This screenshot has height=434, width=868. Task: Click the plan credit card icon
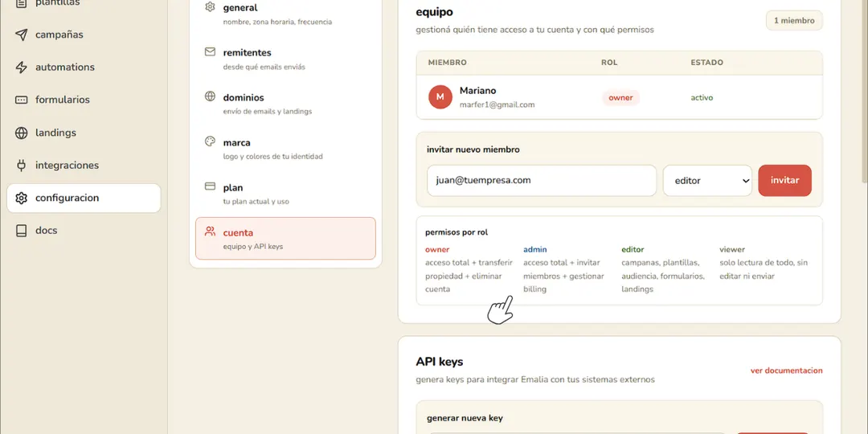pos(210,186)
